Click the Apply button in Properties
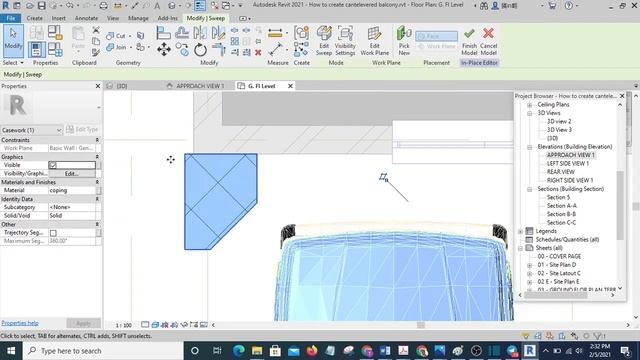 click(x=83, y=323)
